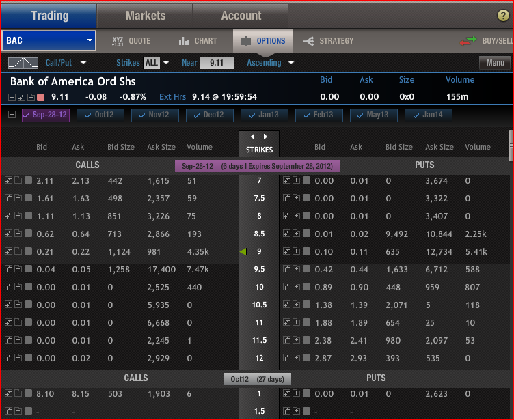Click trade arrows icon on strike 12 call row
The image size is (514, 420).
[x=8, y=357]
